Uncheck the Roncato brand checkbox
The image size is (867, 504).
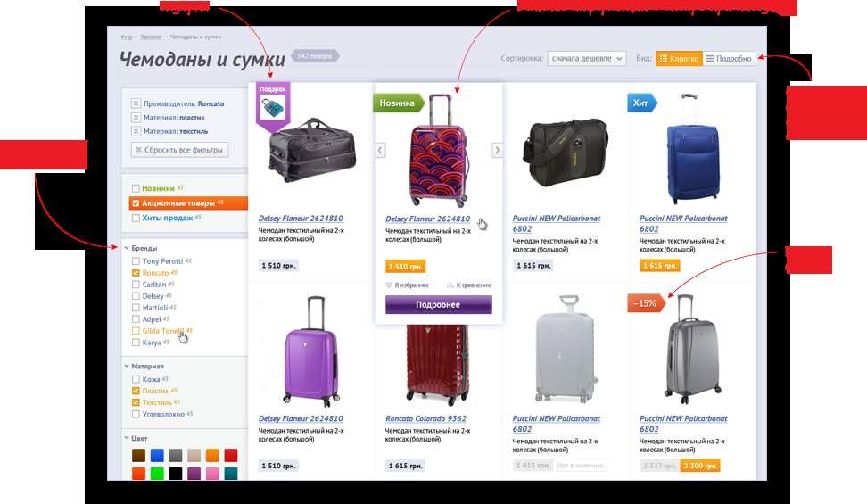136,273
